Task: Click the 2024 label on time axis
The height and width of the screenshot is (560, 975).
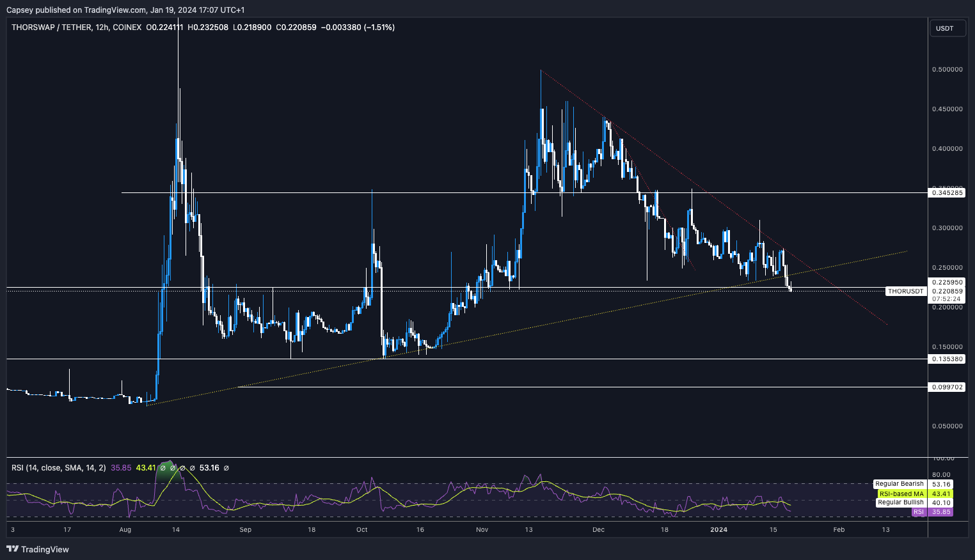Action: pos(719,529)
